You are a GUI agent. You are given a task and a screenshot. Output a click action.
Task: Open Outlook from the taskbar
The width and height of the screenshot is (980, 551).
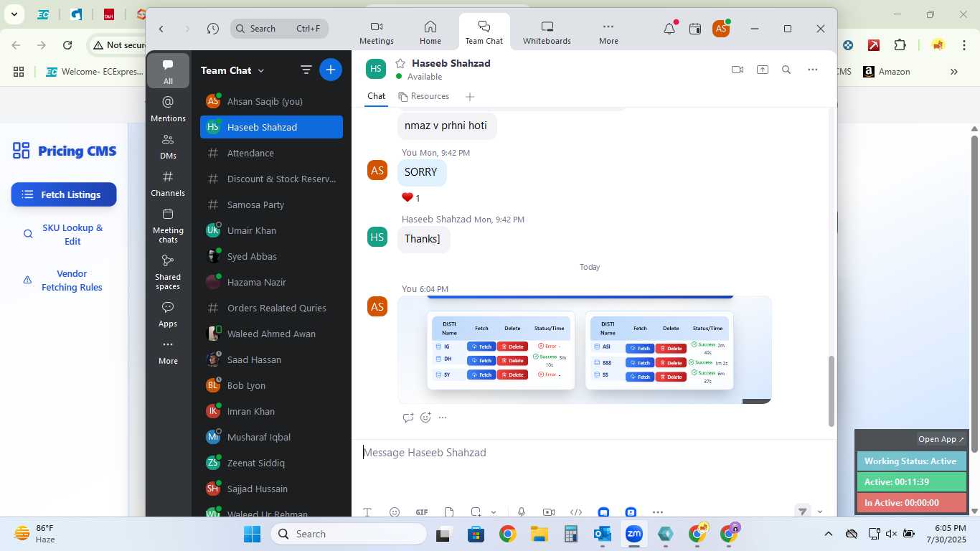click(603, 534)
